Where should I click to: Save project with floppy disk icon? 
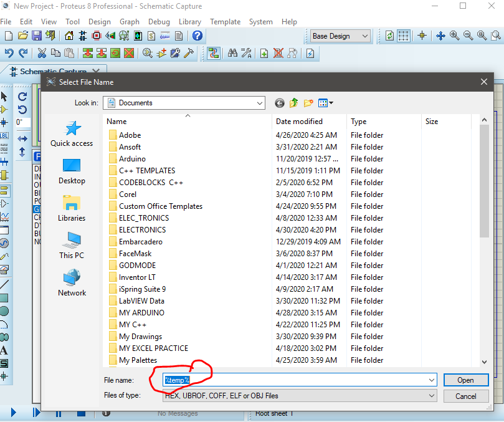pyautogui.click(x=36, y=36)
